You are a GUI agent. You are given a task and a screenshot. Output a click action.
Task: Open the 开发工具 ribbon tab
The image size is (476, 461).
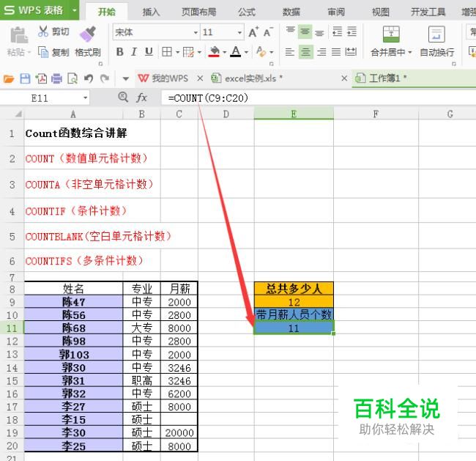click(428, 12)
